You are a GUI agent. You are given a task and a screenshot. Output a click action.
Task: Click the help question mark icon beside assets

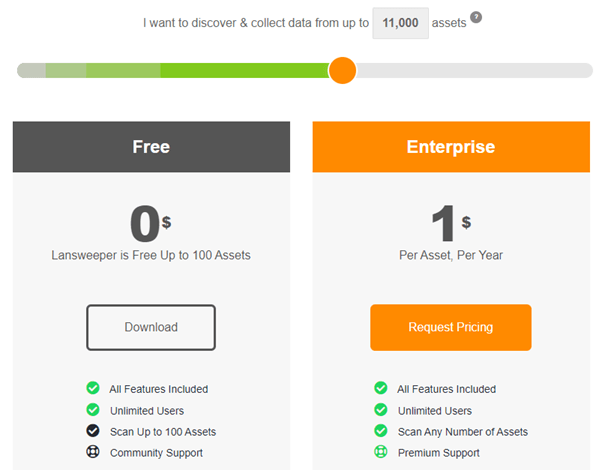[476, 17]
